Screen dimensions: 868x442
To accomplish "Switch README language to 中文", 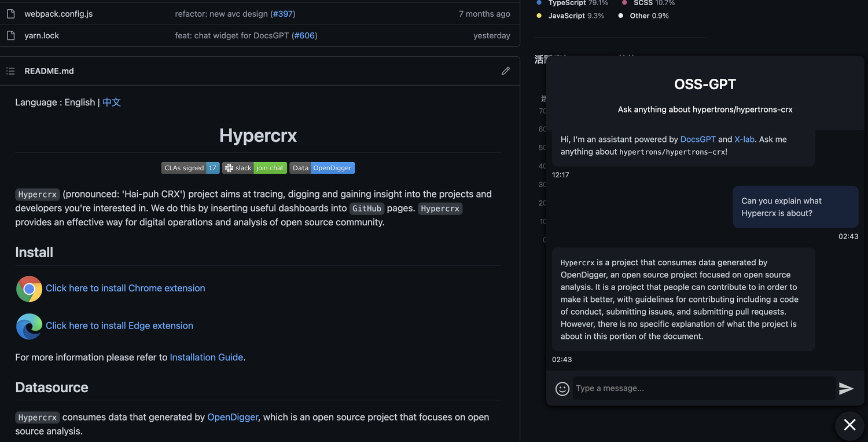I will pos(112,102).
